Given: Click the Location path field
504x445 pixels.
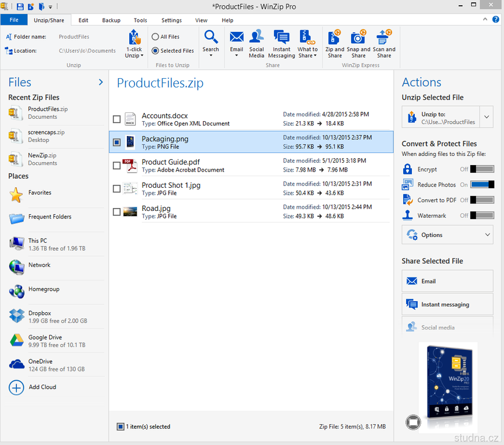Looking at the screenshot, I should click(87, 51).
